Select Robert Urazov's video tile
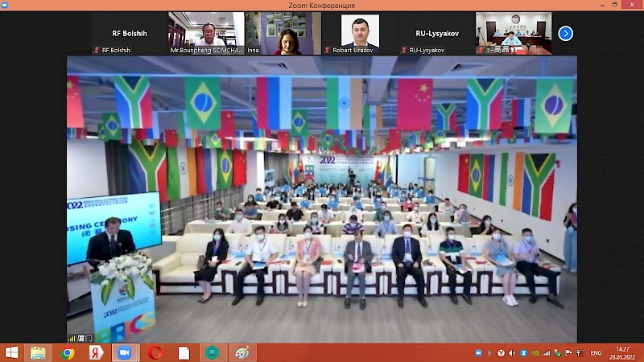Screen dimensions: 644x362 360,33
